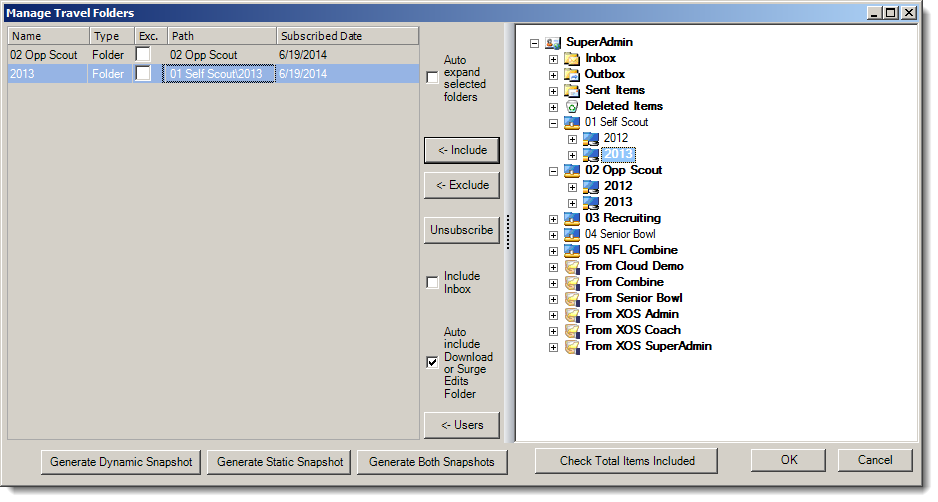Click the 2013 icon under 02 Opp Scout

[591, 202]
